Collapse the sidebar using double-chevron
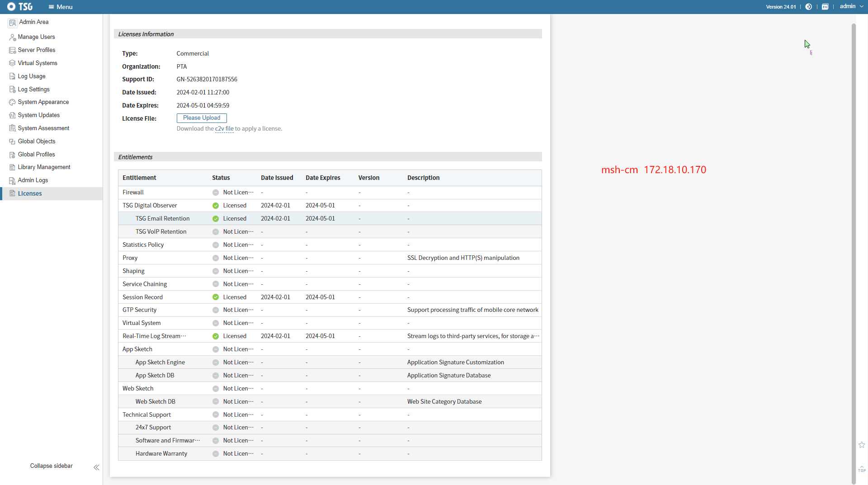 [x=96, y=467]
